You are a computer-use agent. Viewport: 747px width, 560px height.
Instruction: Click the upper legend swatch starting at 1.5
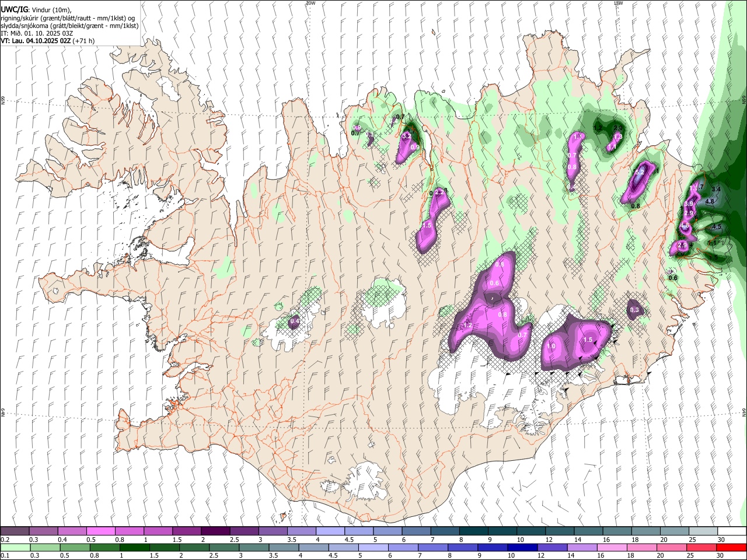pyautogui.click(x=187, y=531)
